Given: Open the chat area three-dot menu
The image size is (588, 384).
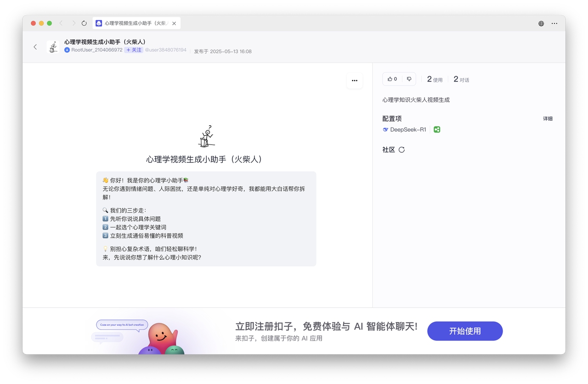Looking at the screenshot, I should 355,80.
